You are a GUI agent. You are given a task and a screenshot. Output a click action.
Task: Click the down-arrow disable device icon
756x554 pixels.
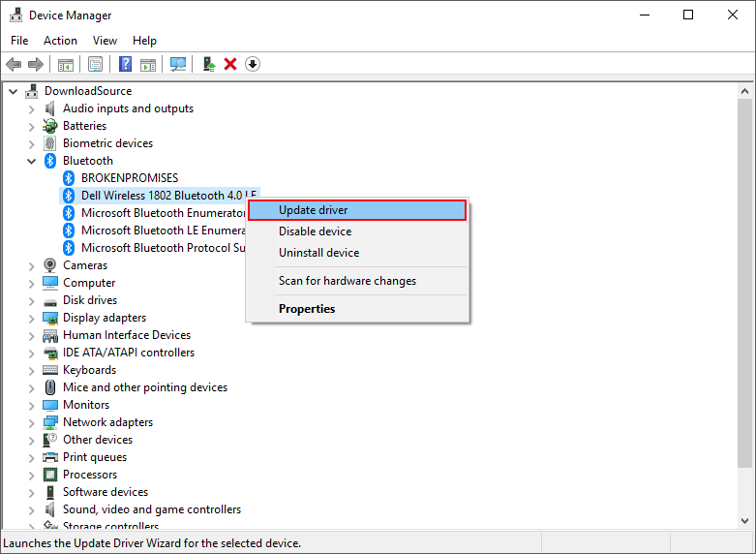(x=253, y=64)
